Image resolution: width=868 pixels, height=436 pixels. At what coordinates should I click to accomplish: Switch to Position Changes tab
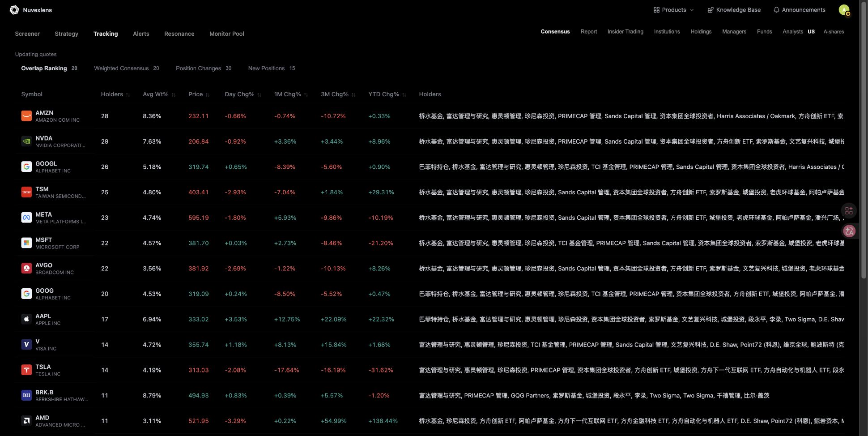click(204, 68)
